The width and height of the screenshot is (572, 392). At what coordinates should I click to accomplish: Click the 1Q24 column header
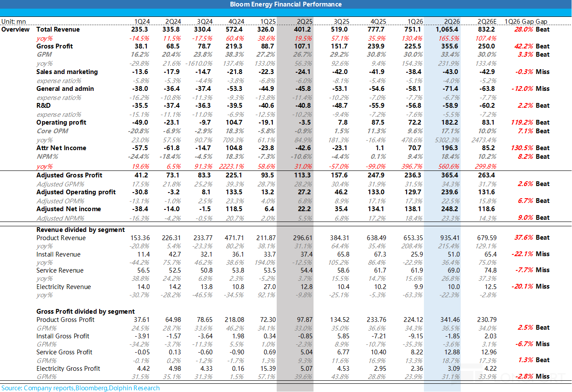[x=142, y=22]
